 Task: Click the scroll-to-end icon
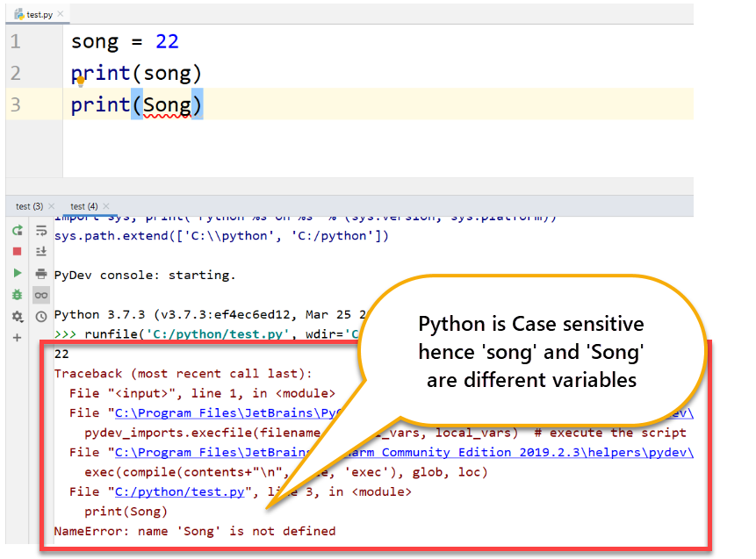pyautogui.click(x=41, y=252)
